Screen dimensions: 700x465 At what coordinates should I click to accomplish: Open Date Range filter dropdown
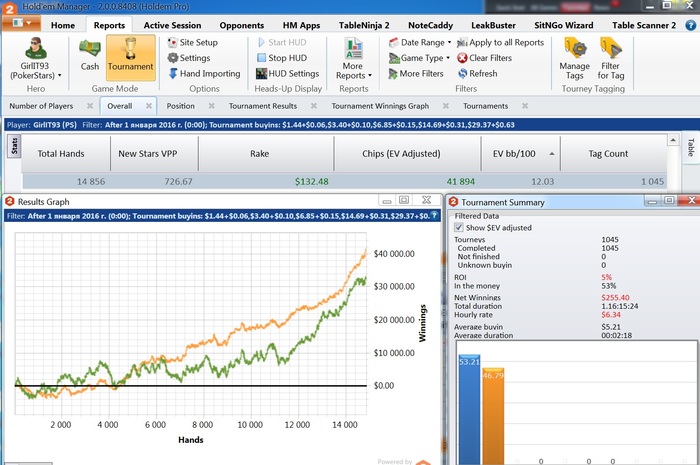(420, 42)
